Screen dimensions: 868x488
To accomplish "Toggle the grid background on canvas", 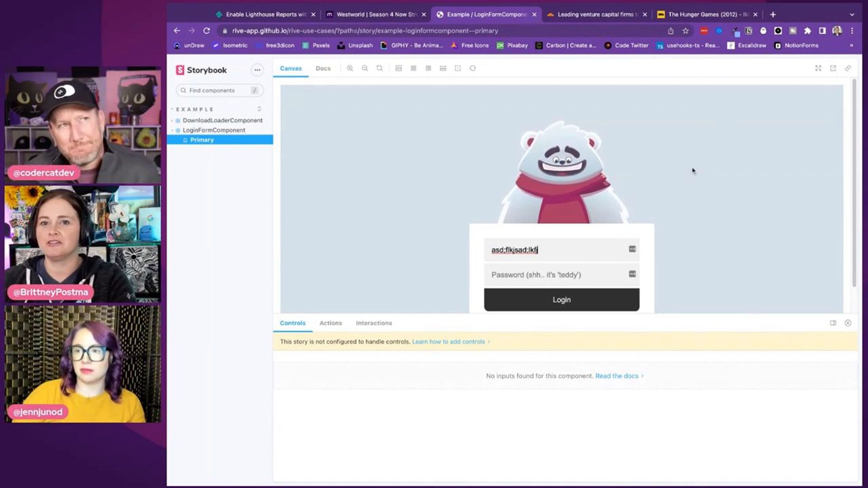I will coord(413,68).
